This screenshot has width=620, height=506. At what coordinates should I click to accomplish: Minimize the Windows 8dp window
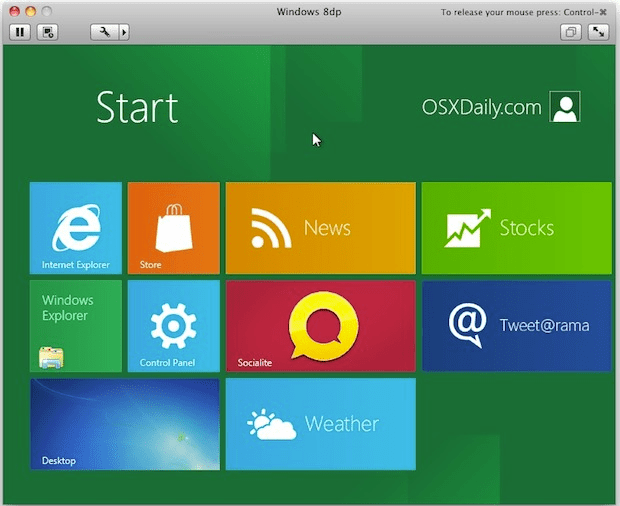pyautogui.click(x=30, y=11)
